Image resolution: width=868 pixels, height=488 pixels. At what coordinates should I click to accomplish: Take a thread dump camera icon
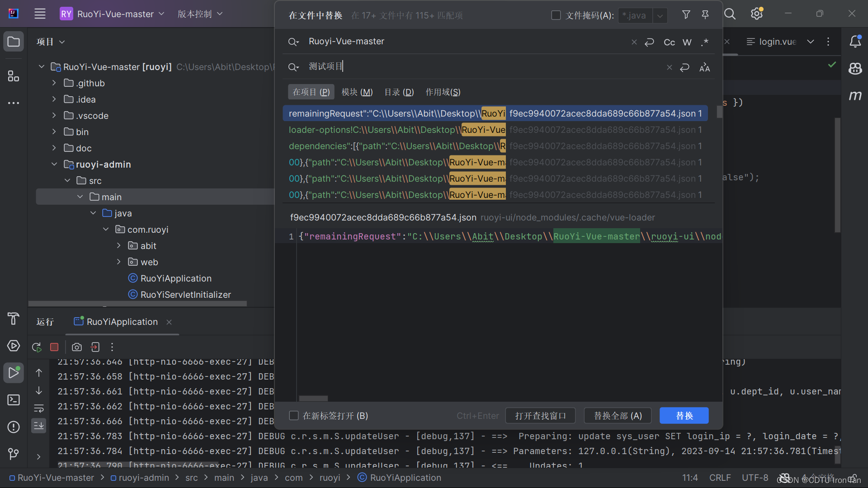point(77,347)
